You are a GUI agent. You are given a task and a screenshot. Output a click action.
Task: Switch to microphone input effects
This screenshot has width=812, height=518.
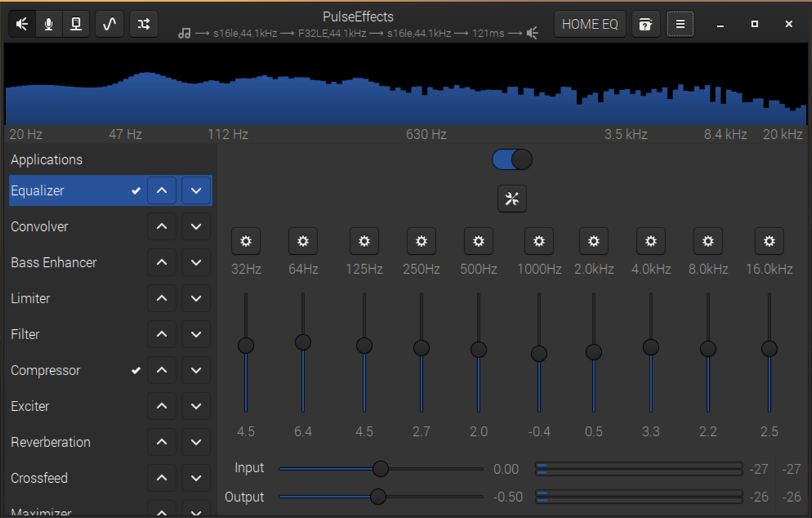(x=49, y=24)
